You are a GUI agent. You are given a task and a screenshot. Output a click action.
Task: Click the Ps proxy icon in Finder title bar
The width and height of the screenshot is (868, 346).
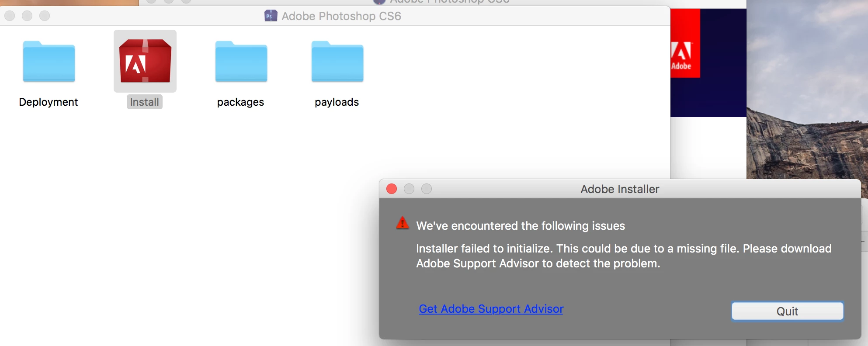271,16
